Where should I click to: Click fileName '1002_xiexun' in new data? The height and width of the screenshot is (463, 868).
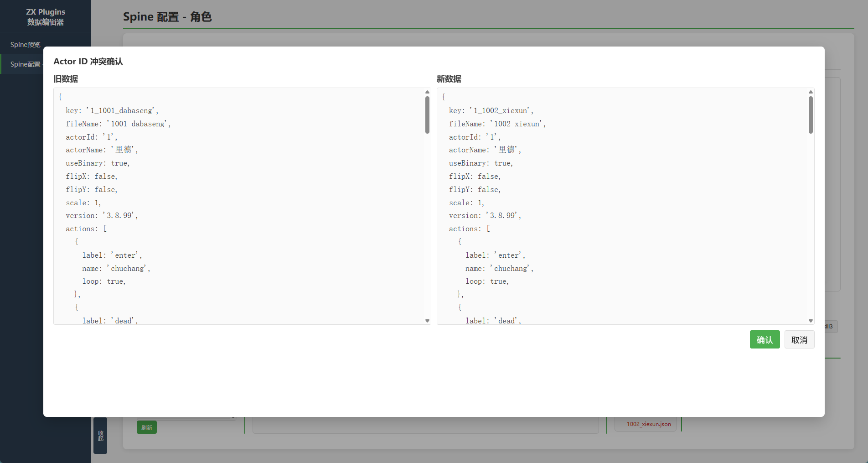(x=497, y=124)
